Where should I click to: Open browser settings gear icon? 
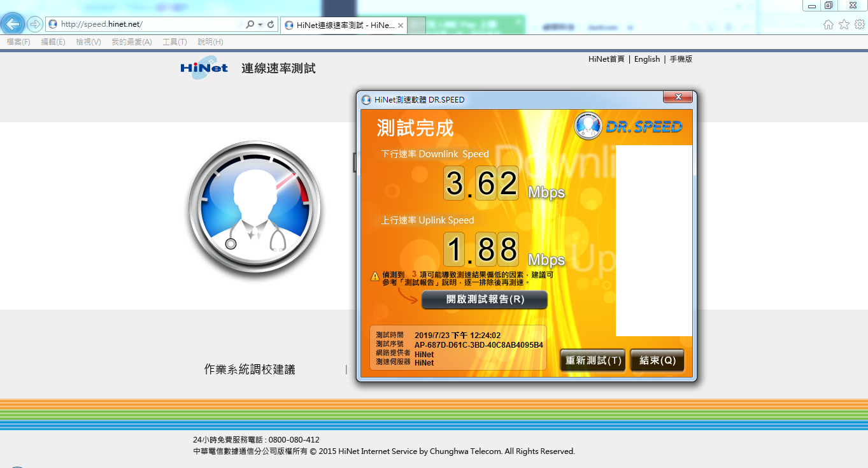pyautogui.click(x=859, y=25)
